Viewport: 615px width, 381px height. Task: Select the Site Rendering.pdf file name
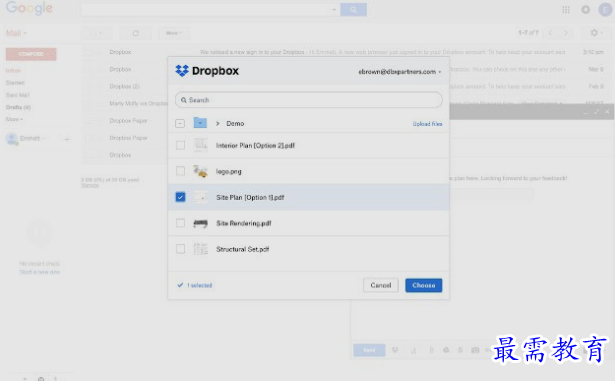click(244, 223)
